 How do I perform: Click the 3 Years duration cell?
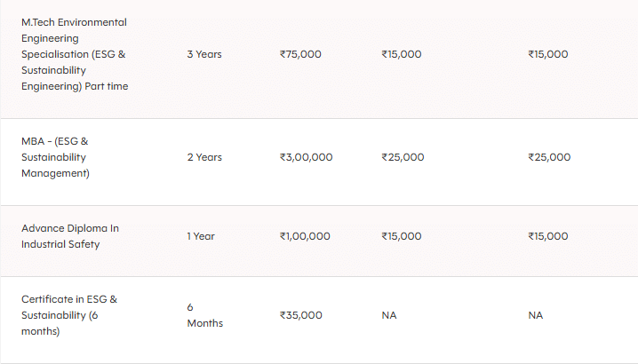(204, 54)
